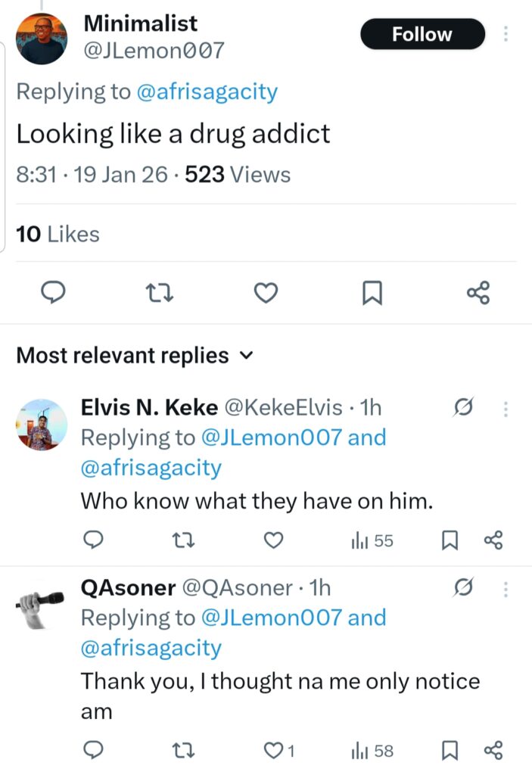Share QAsoner's reply
The image size is (532, 775).
[493, 750]
